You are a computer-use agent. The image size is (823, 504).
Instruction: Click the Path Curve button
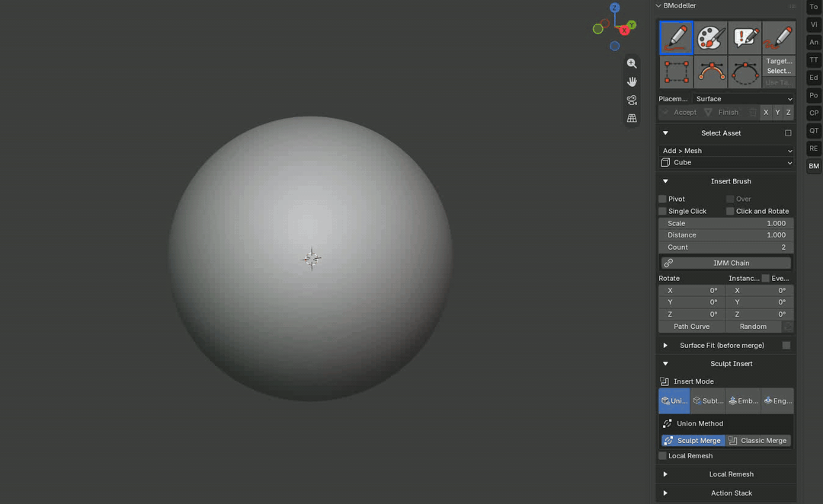pyautogui.click(x=692, y=326)
